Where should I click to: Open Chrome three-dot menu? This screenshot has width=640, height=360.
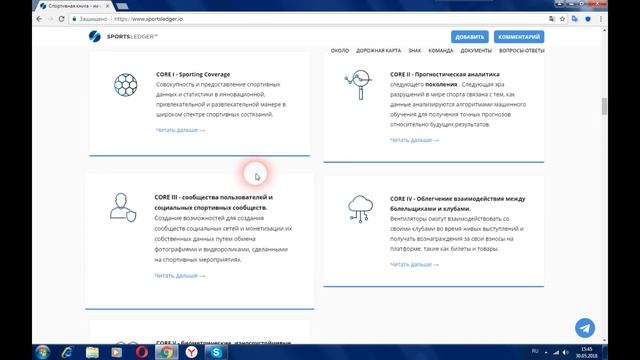(601, 19)
